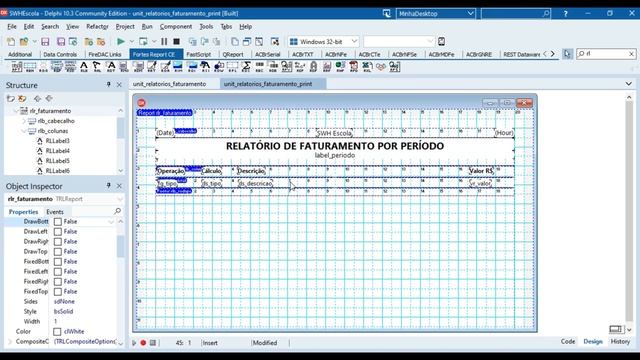
Task: Click the New Form toolbar icon
Action: (275, 42)
